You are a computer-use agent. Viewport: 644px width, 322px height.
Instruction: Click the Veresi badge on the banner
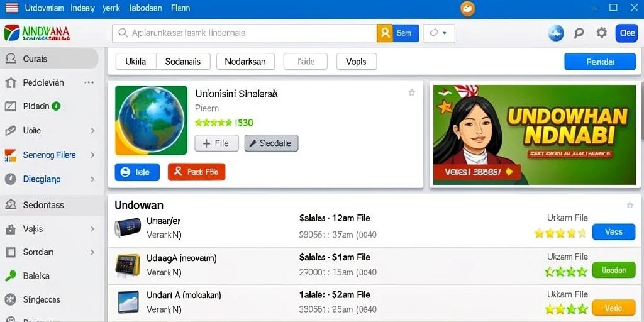point(478,172)
